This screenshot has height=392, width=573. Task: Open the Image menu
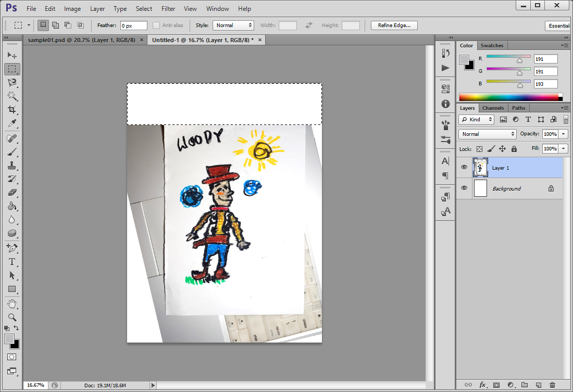click(x=72, y=8)
